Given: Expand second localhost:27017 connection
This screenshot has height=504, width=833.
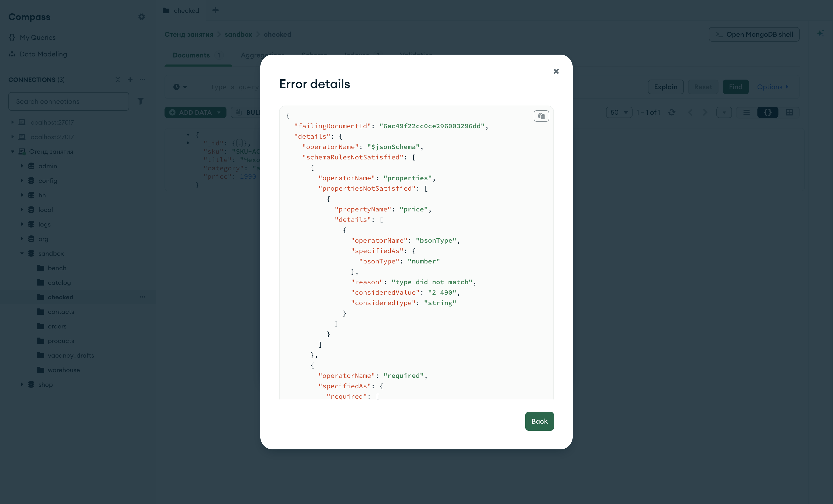Looking at the screenshot, I should pos(12,137).
